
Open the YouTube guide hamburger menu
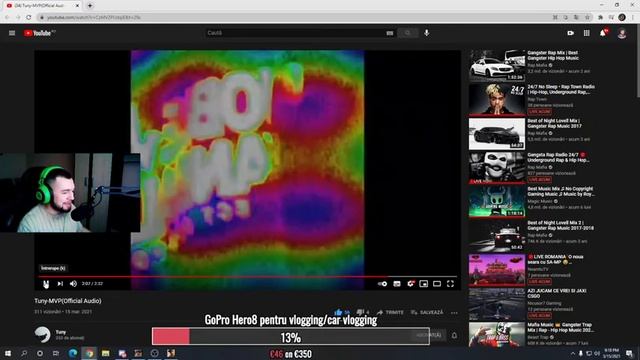12,33
